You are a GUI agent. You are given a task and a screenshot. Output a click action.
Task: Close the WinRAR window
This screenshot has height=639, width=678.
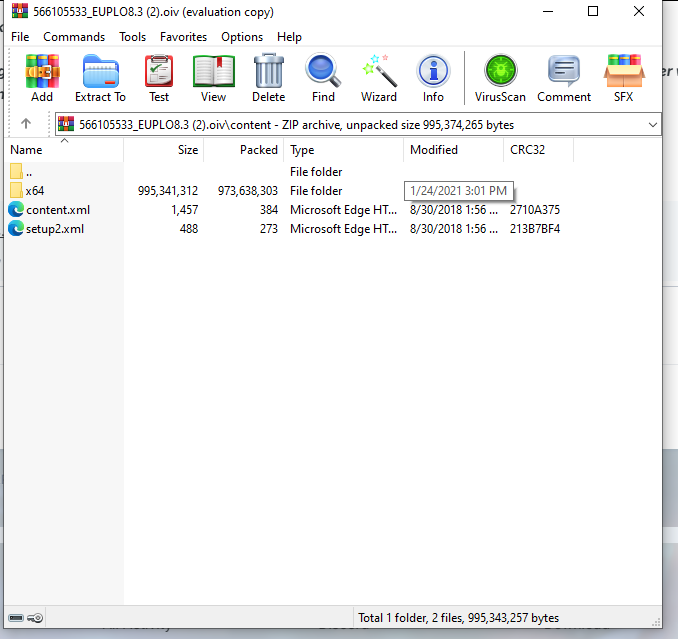coord(639,11)
